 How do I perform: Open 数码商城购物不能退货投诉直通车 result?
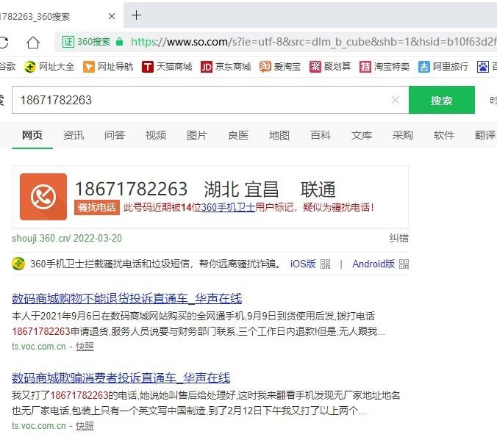coord(126,299)
